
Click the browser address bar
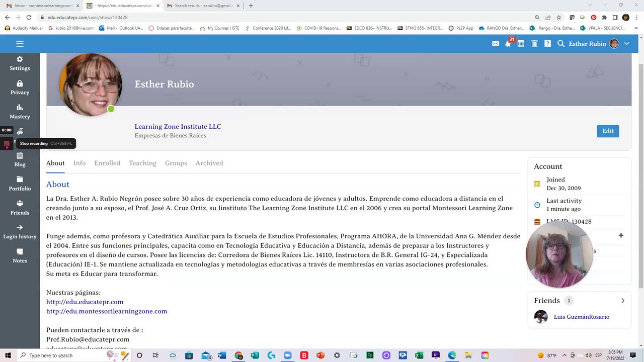284,17
